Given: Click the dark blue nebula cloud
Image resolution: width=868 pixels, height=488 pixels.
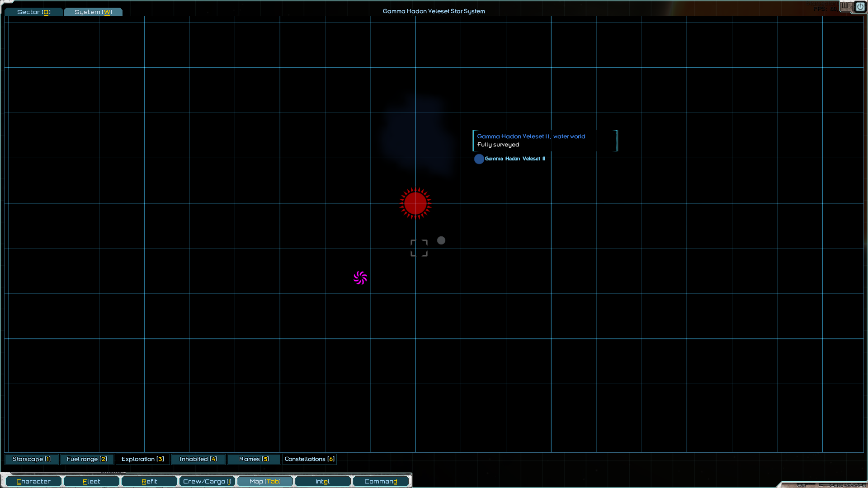Looking at the screenshot, I should [416, 133].
